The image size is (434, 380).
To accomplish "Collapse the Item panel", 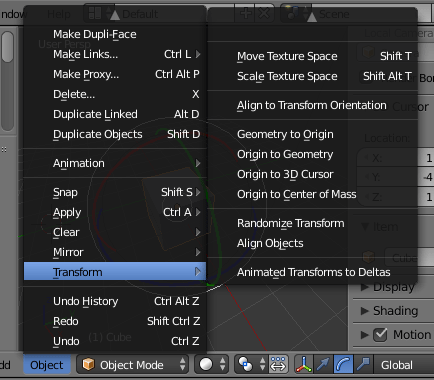I will [365, 227].
